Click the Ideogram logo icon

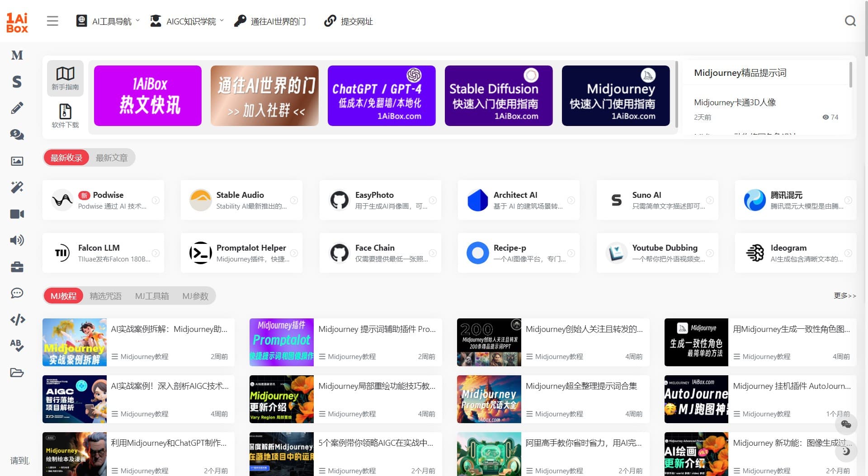(x=755, y=253)
